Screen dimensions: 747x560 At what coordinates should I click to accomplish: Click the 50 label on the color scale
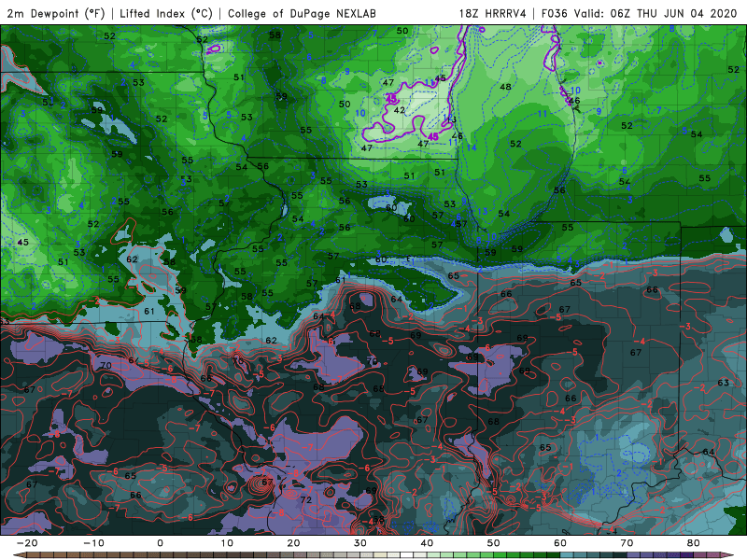[x=494, y=543]
